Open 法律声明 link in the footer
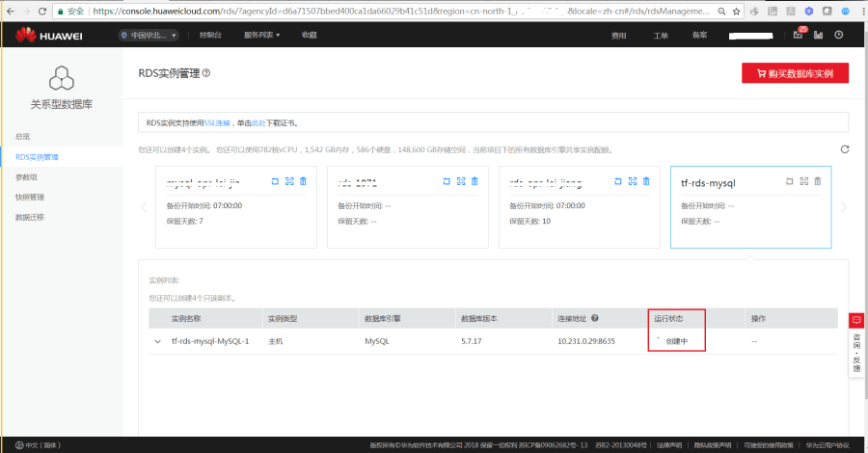Screen dimensions: 868x453 point(669,445)
